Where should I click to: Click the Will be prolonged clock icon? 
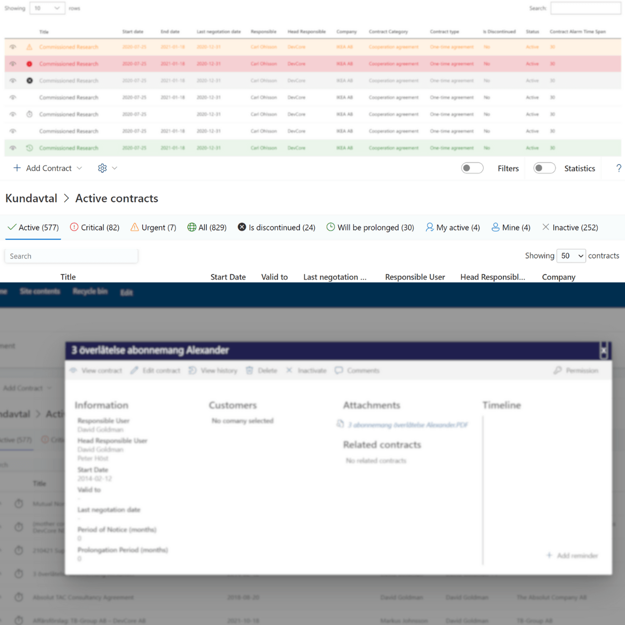[330, 228]
